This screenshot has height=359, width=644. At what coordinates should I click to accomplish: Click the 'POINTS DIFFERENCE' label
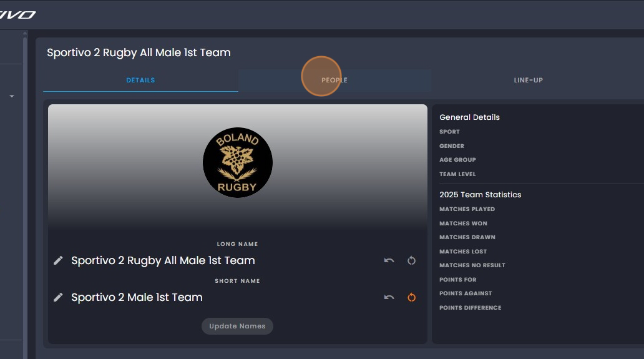[471, 308]
